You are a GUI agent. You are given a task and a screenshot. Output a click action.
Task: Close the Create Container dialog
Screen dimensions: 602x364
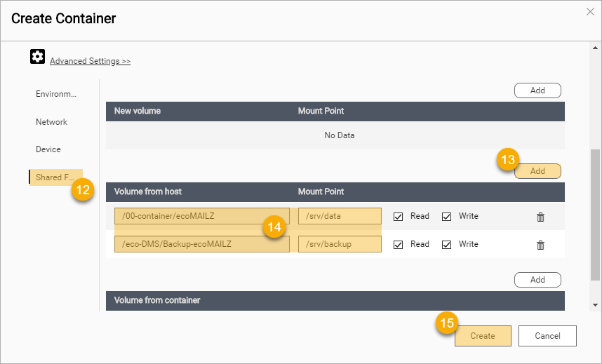[591, 11]
